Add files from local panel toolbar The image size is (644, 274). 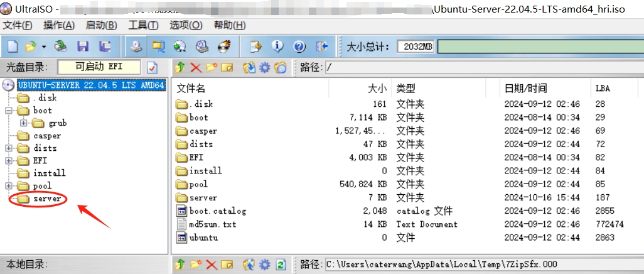pos(249,265)
